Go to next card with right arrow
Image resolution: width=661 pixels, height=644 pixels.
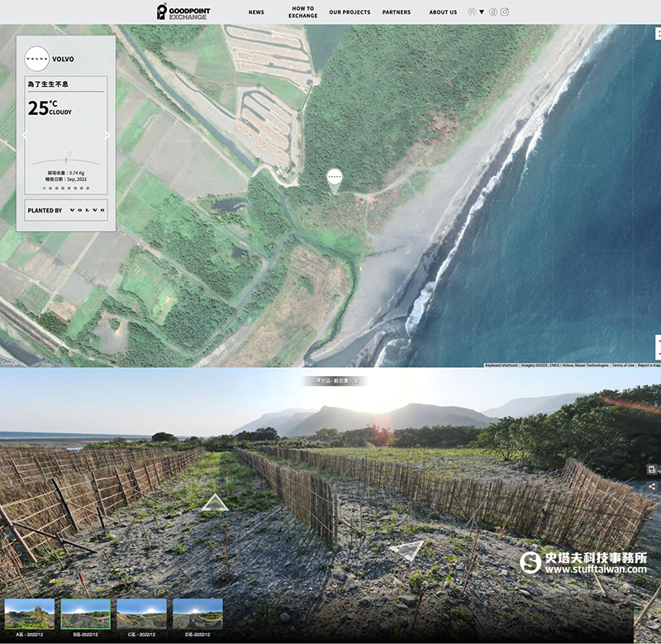pos(107,136)
